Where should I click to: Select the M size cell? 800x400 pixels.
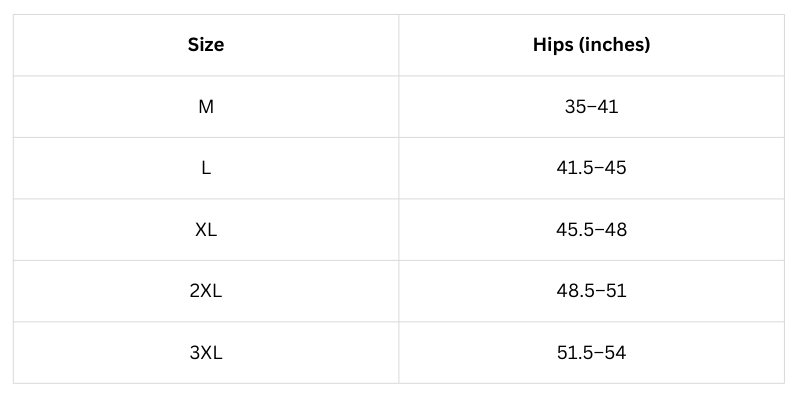(x=206, y=106)
